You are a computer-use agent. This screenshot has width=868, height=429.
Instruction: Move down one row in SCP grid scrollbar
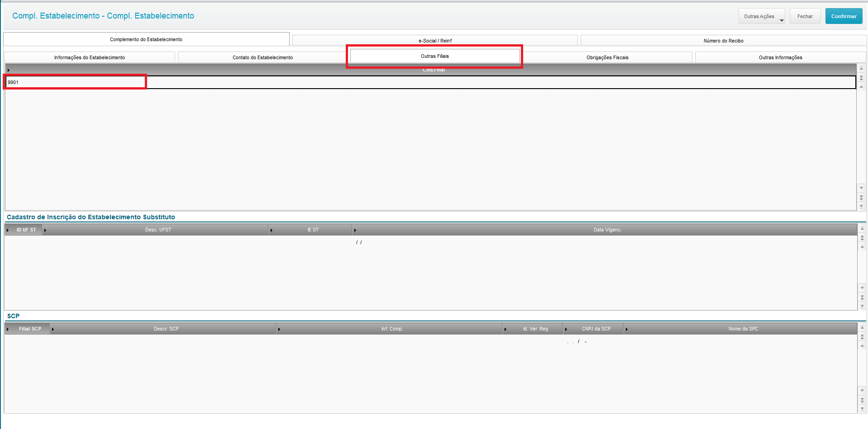(x=862, y=390)
